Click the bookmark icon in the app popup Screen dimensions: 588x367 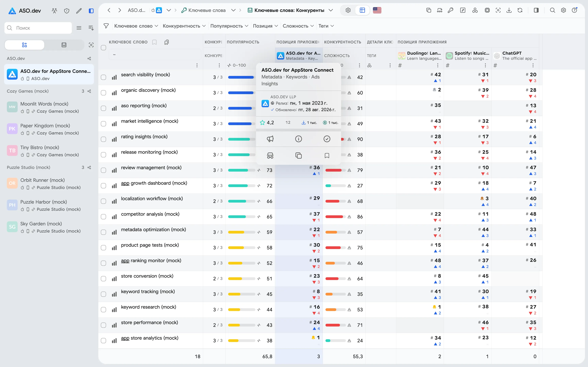click(x=327, y=155)
